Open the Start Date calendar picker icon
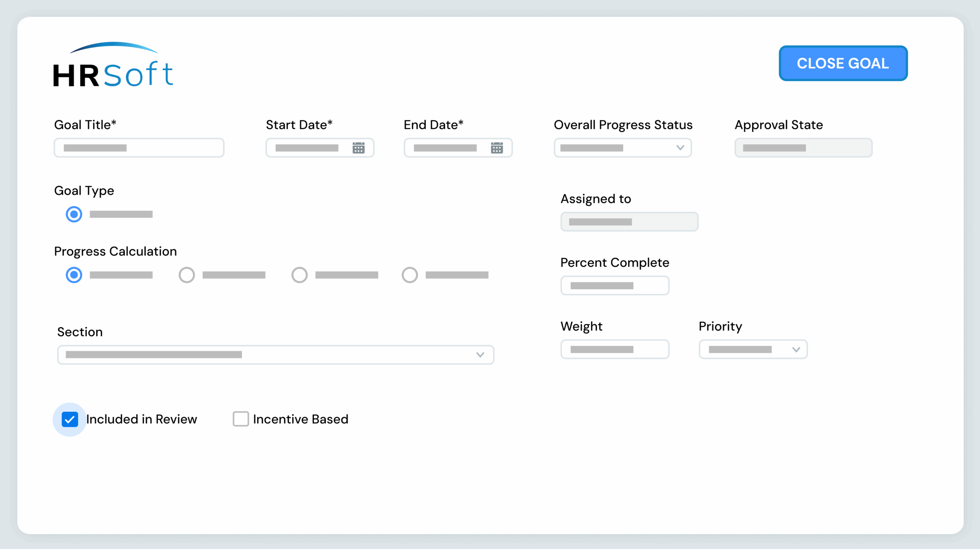Viewport: 980px width, 551px height. tap(358, 148)
